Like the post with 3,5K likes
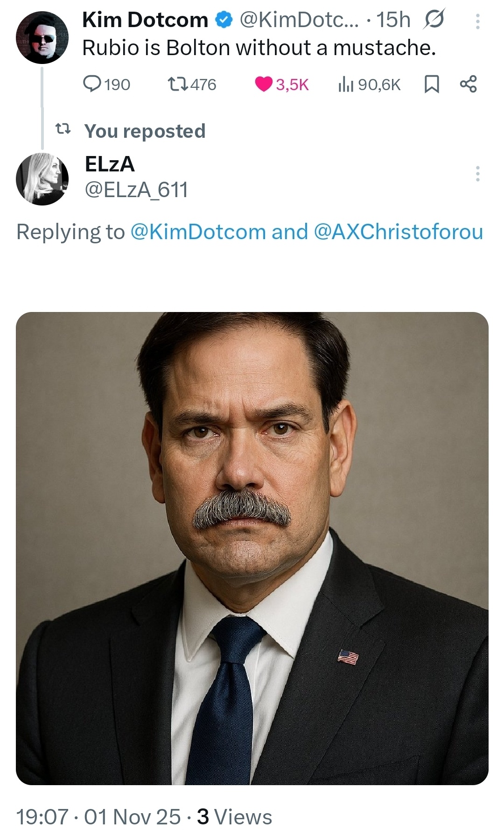This screenshot has width=504, height=837. coord(264,84)
